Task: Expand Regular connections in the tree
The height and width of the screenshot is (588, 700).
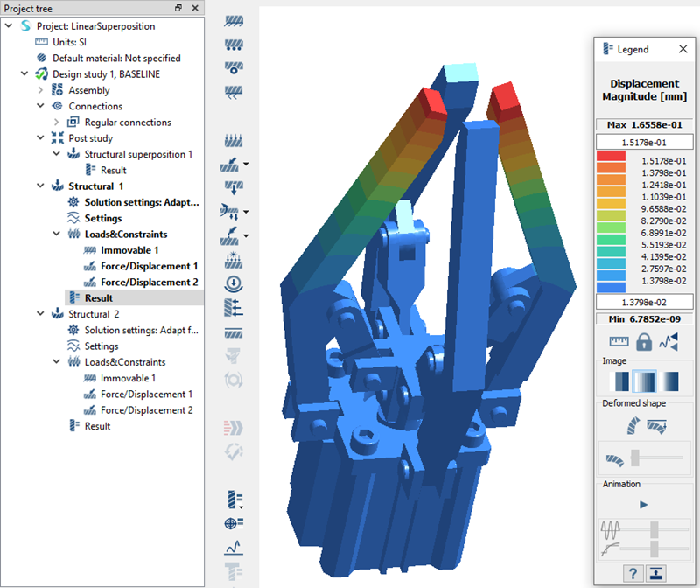Action: pos(57,122)
